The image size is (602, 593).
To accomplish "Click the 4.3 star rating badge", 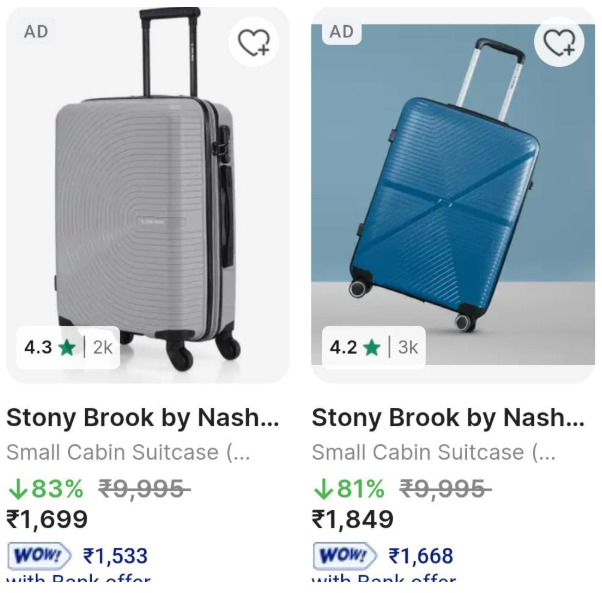I will [50, 348].
